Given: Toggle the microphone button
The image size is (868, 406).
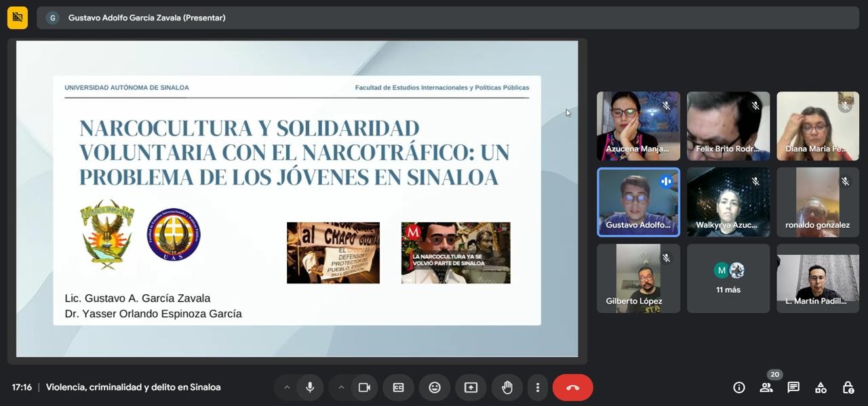Looking at the screenshot, I should point(310,388).
